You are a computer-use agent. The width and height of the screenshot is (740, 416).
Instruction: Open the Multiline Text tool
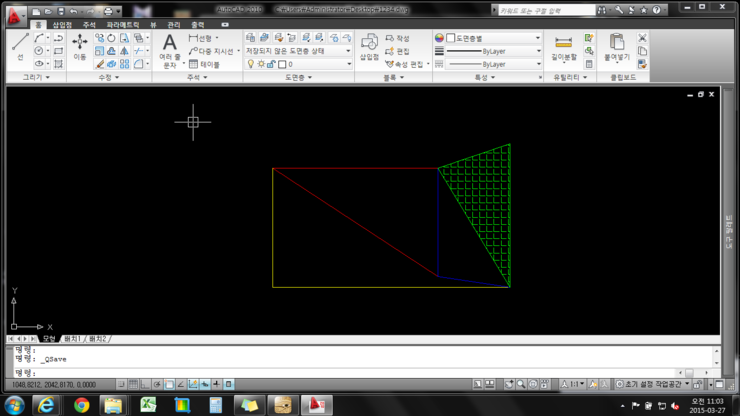[x=169, y=50]
